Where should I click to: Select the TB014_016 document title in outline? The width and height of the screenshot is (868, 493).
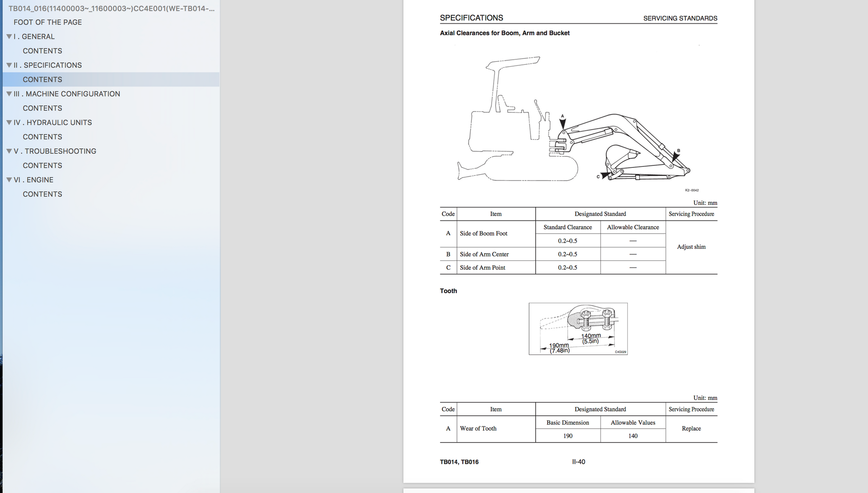tap(111, 8)
